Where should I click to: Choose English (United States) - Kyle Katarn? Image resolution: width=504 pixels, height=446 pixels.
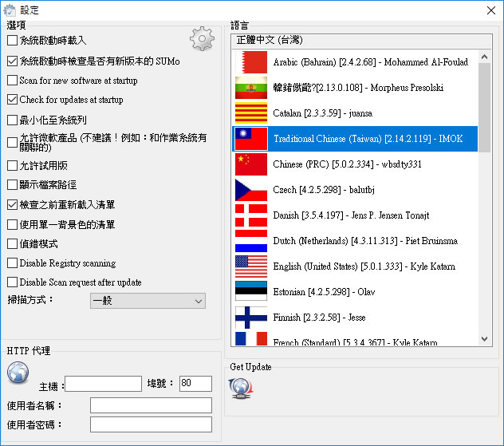click(355, 266)
